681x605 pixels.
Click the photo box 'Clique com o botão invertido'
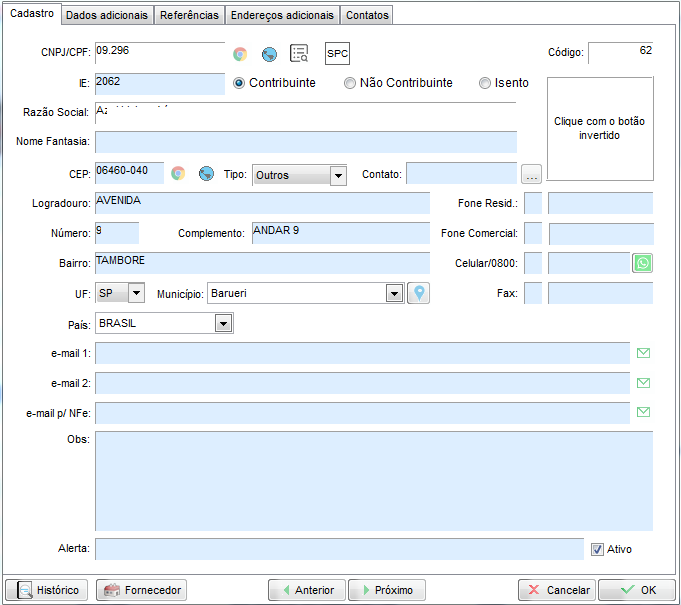click(600, 129)
